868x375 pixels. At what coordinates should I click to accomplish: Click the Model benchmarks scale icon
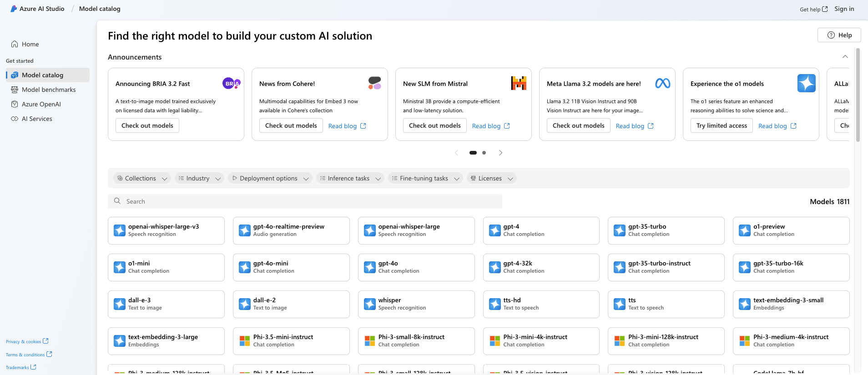(15, 90)
